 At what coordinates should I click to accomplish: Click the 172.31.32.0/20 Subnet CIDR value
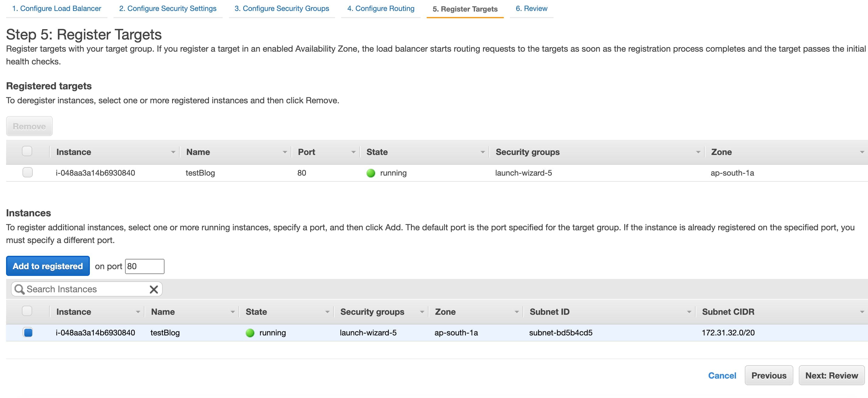tap(728, 333)
